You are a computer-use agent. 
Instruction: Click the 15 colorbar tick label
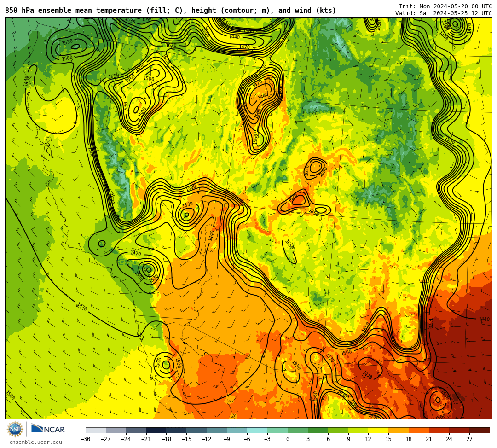[389, 439]
